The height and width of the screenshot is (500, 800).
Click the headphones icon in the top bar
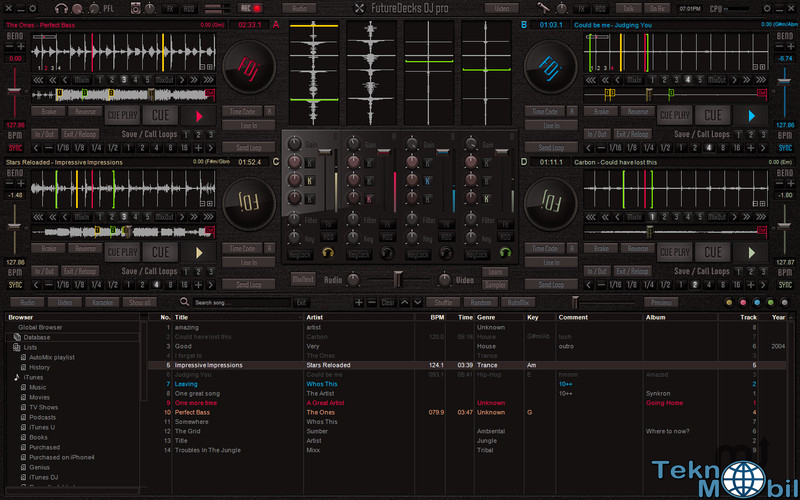point(61,8)
